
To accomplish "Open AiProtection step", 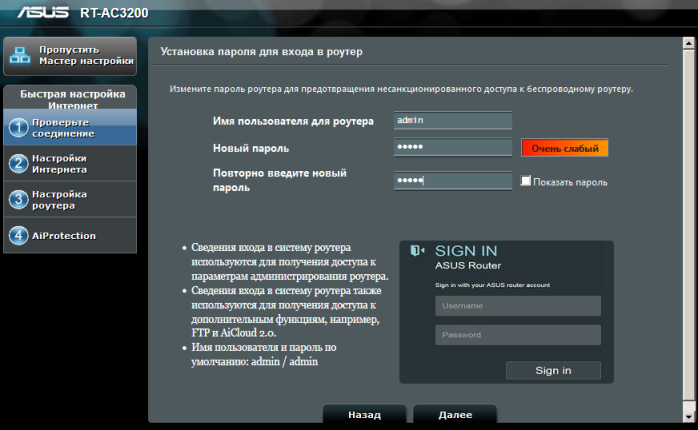I will [70, 235].
